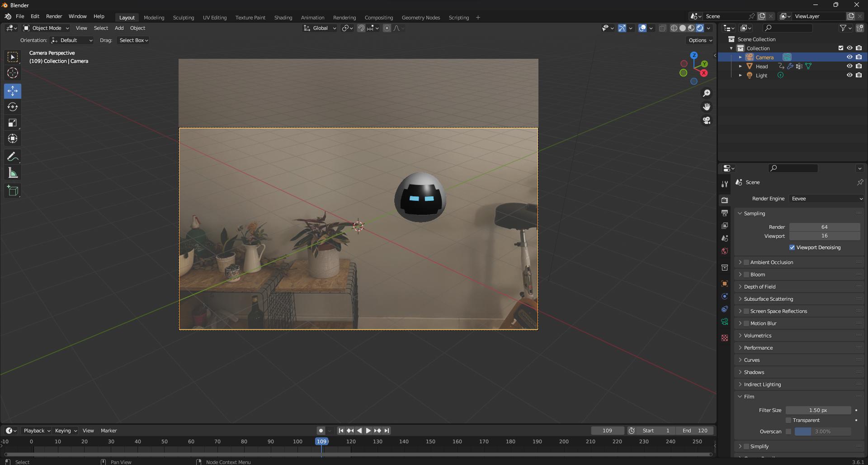
Task: Enable the Transparent checkbox under Film
Action: pyautogui.click(x=788, y=420)
